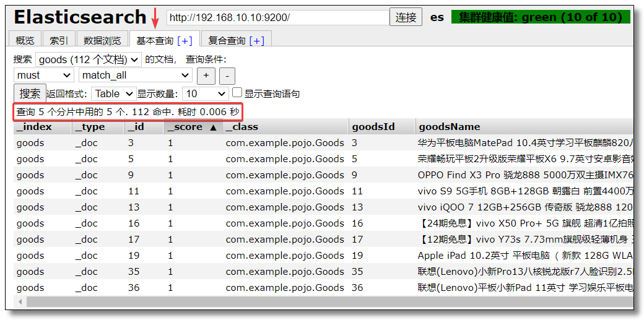The image size is (644, 320).
Task: Add new basic query with [+] after 基本查询
Action: [x=185, y=40]
